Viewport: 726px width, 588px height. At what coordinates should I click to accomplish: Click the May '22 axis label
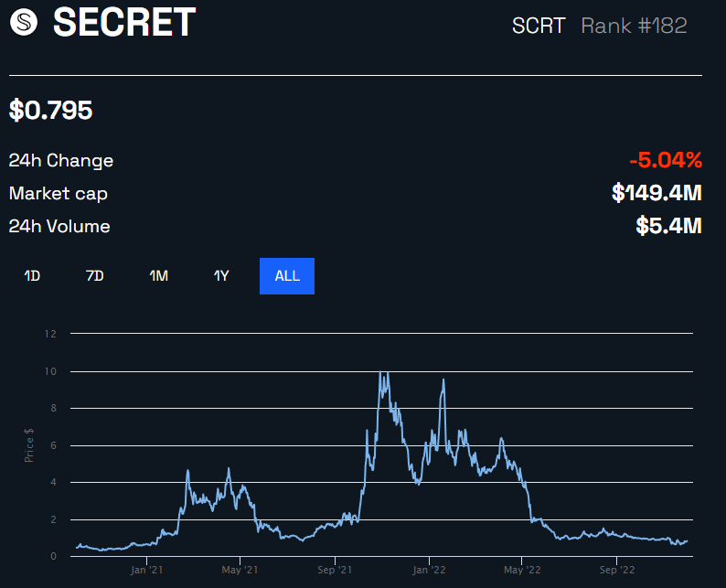click(x=522, y=570)
